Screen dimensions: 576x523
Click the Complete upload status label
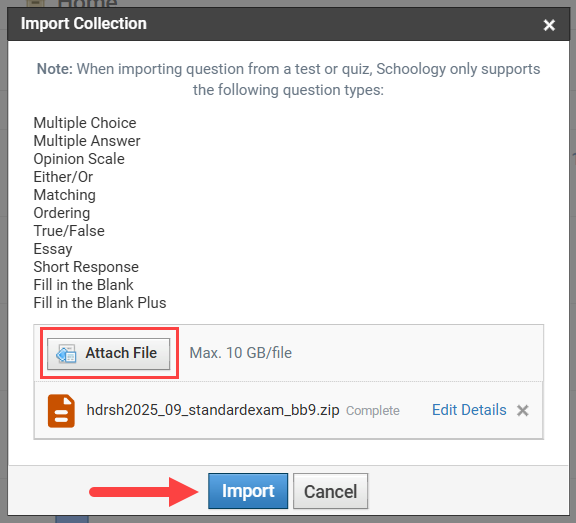click(372, 411)
